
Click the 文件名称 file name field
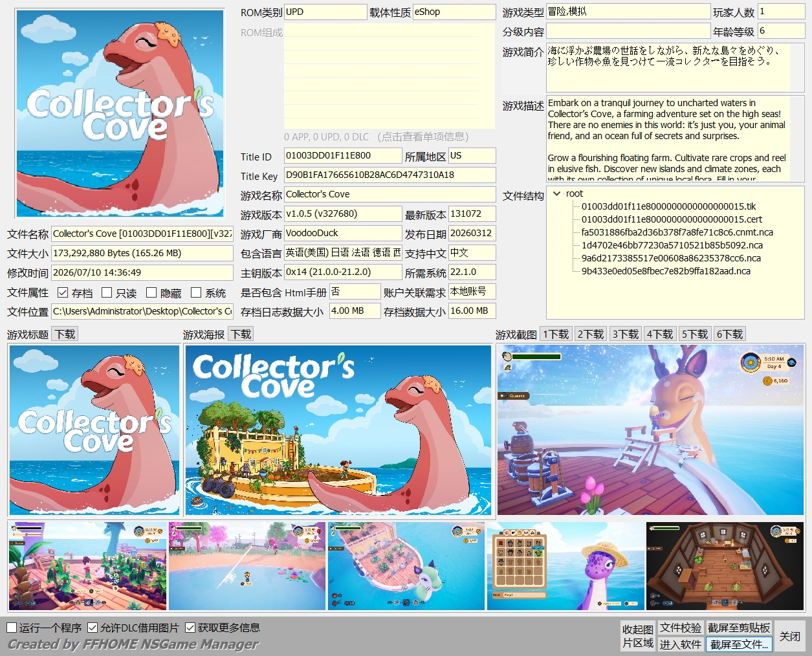pyautogui.click(x=142, y=234)
